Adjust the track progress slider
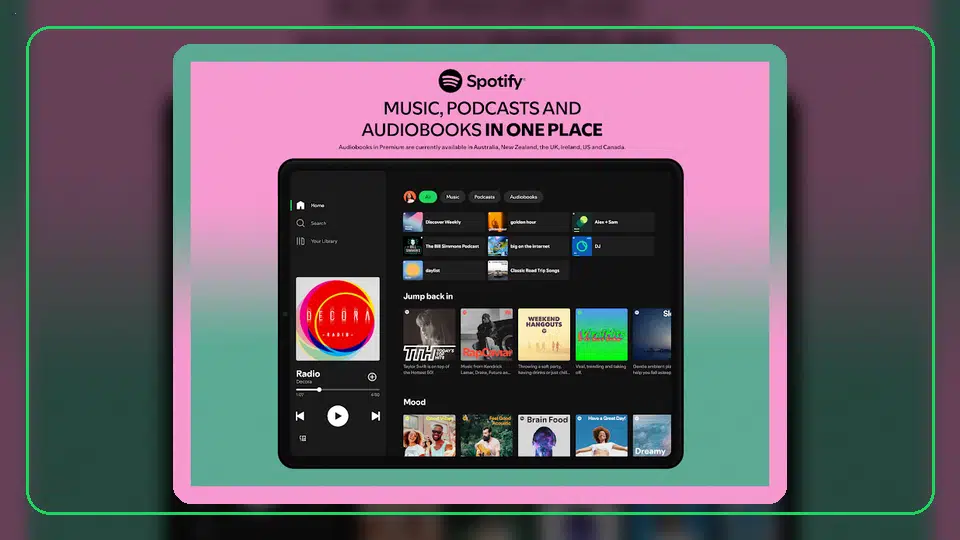This screenshot has height=540, width=960. 337,389
